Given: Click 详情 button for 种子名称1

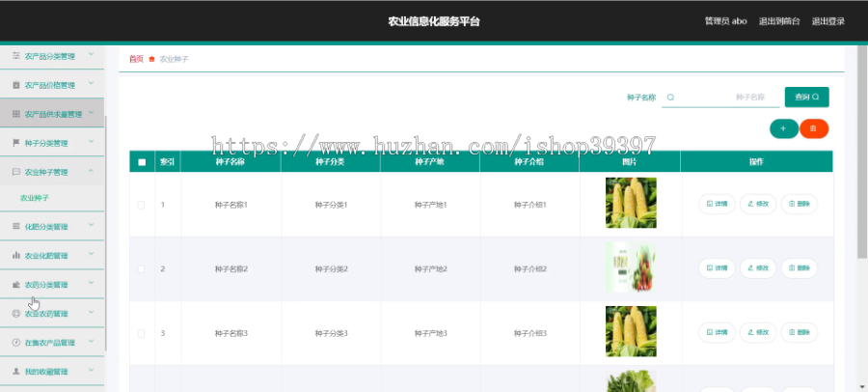Looking at the screenshot, I should [717, 204].
